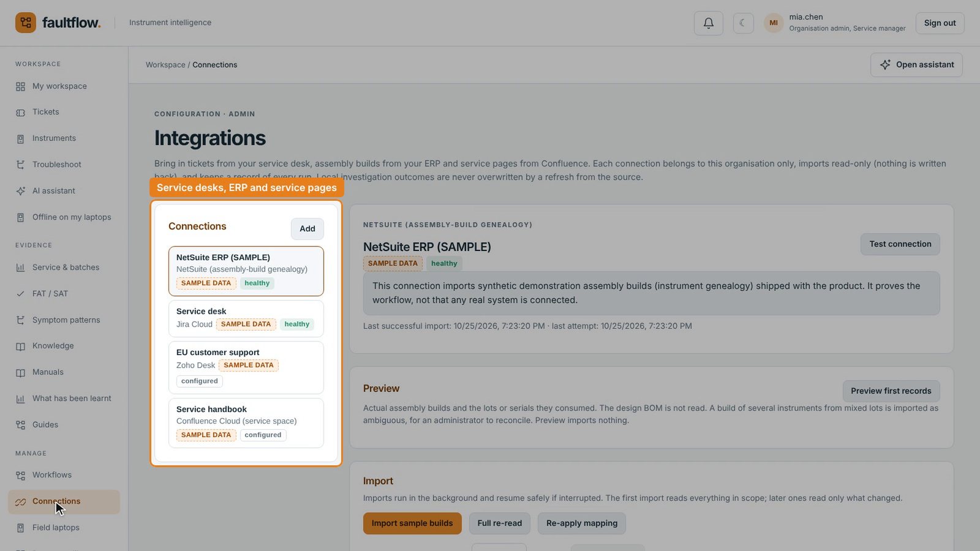Click the Offline on my laptops icon

pos(20,217)
